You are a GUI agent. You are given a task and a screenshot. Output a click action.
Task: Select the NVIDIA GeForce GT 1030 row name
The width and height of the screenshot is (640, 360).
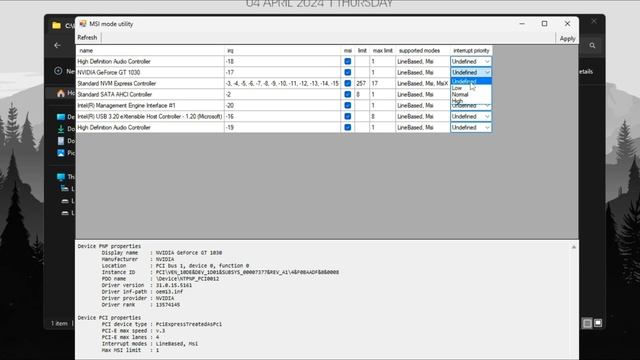point(150,72)
